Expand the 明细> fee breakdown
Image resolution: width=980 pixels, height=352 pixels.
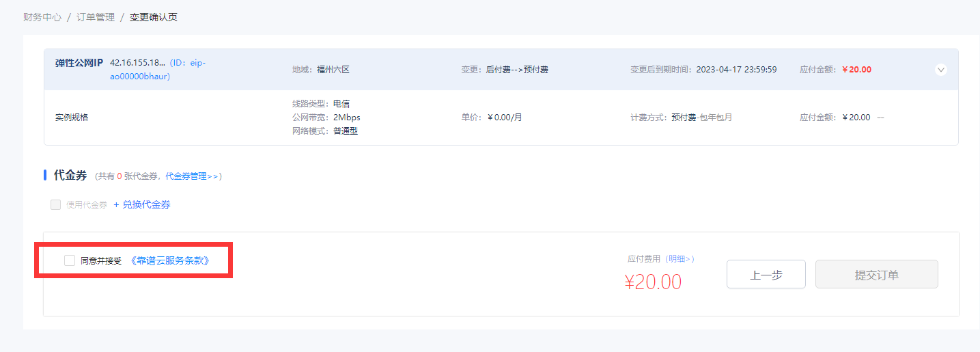(x=680, y=259)
